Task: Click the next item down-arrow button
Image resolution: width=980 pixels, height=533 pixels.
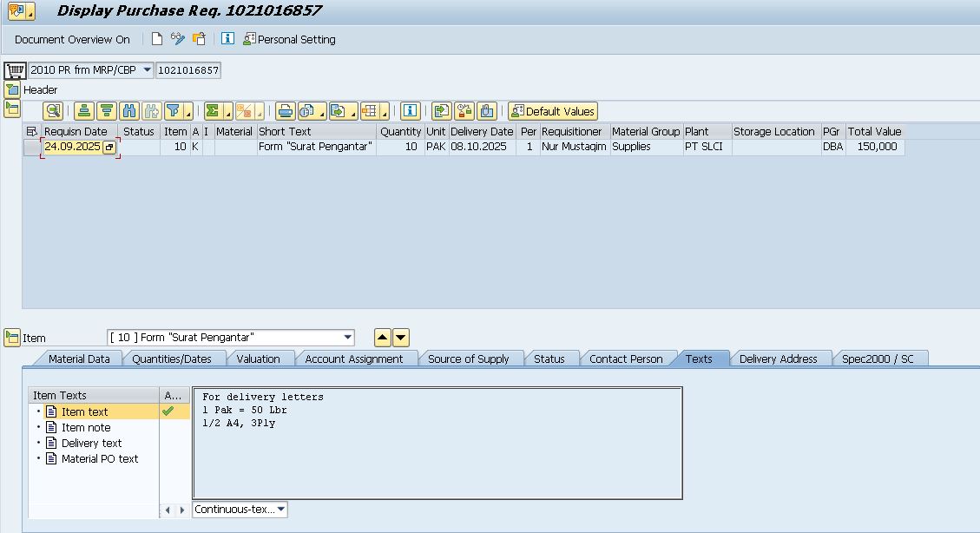Action: [401, 338]
